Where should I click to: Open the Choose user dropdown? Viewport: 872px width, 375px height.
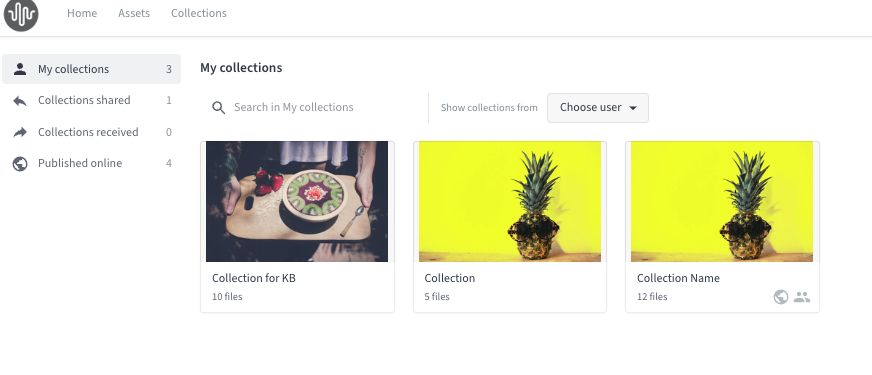coord(598,107)
